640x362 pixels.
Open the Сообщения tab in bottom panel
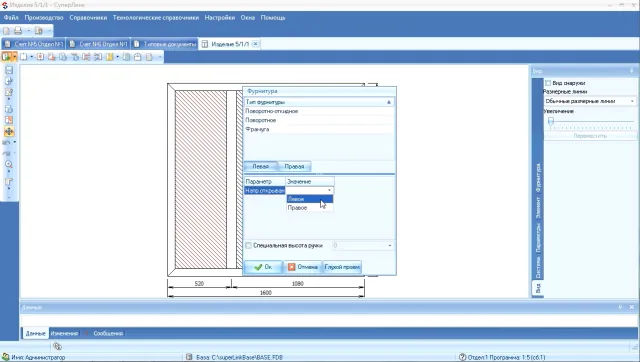[108, 333]
